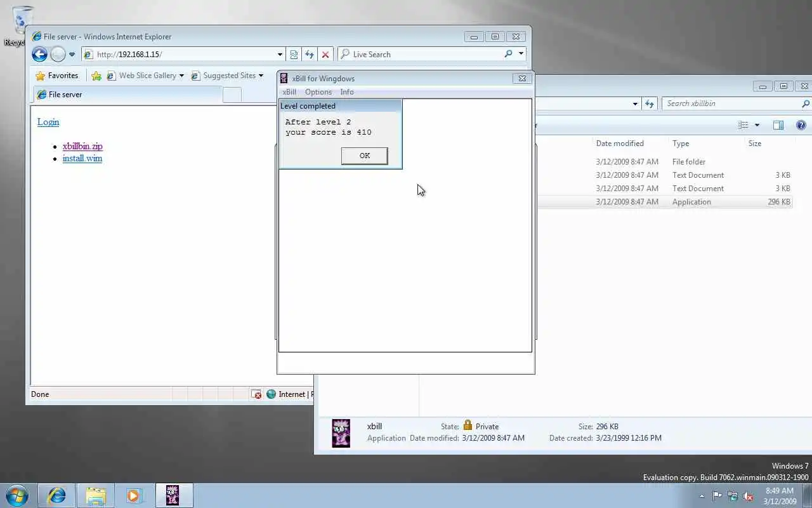Open the view options dropdown arrow
812x508 pixels.
(757, 125)
